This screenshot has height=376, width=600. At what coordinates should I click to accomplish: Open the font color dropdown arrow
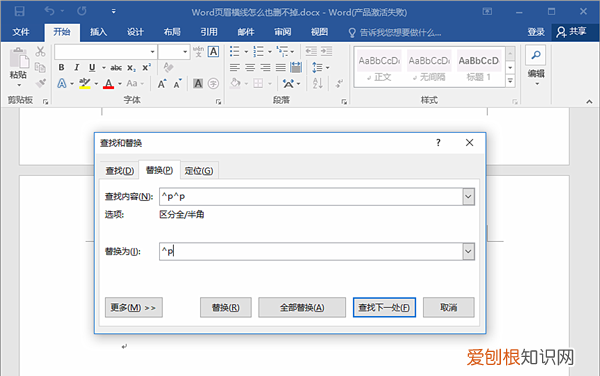120,84
